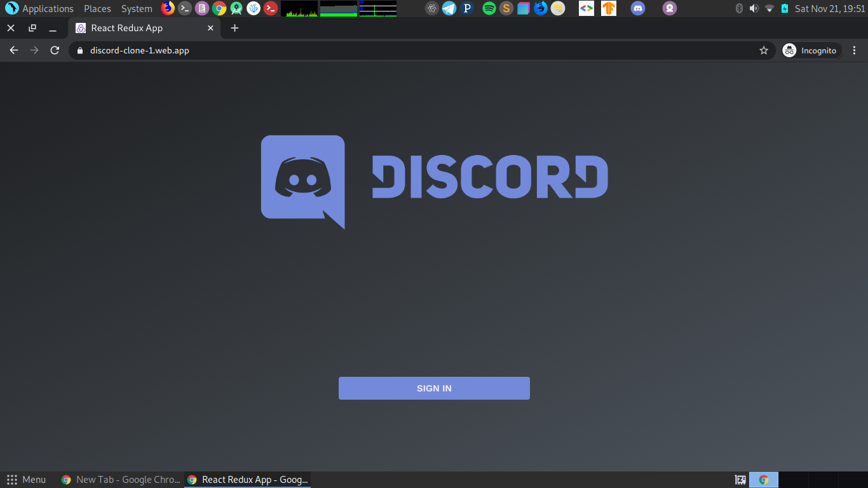Open the Places menu

tap(97, 9)
